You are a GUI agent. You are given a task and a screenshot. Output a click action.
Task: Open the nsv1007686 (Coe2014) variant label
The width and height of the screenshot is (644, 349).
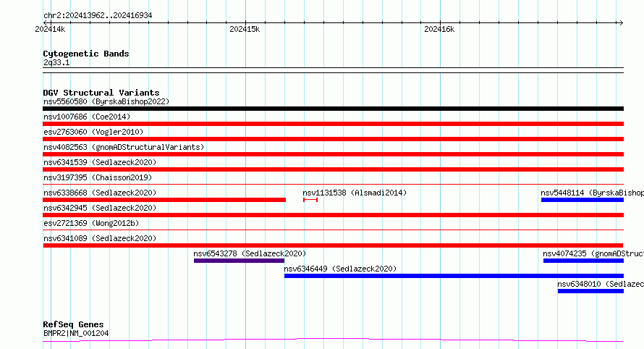pos(87,117)
